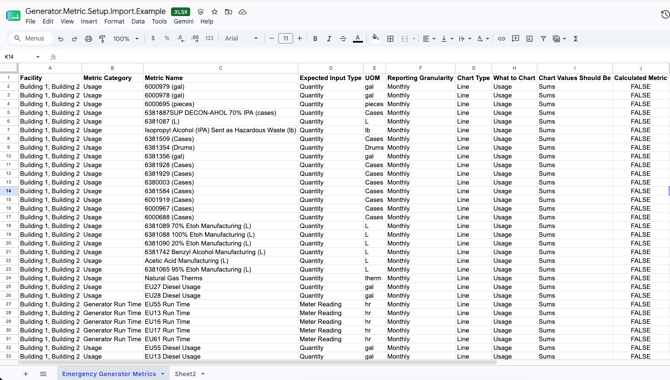Image resolution: width=670 pixels, height=380 pixels.
Task: Star the document
Action: pos(215,12)
